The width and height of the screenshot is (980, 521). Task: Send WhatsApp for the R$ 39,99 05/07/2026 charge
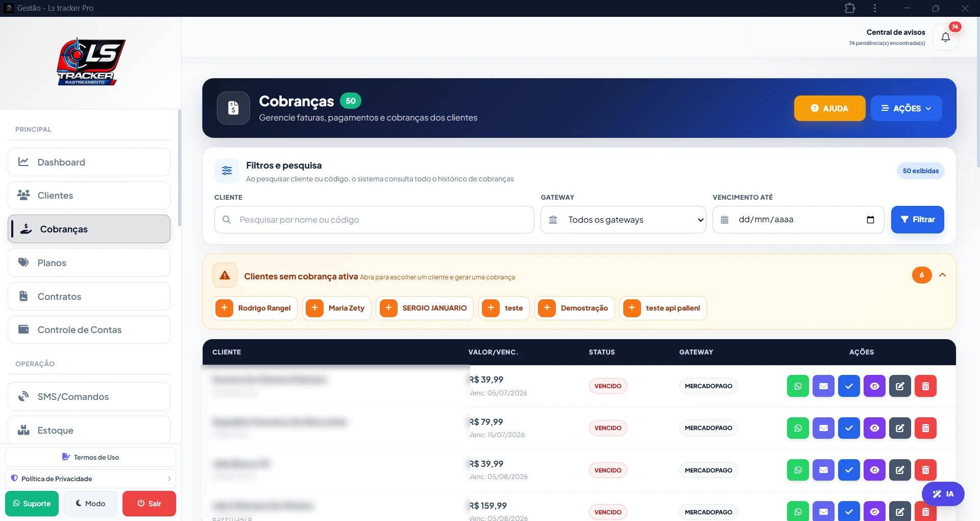pyautogui.click(x=798, y=386)
